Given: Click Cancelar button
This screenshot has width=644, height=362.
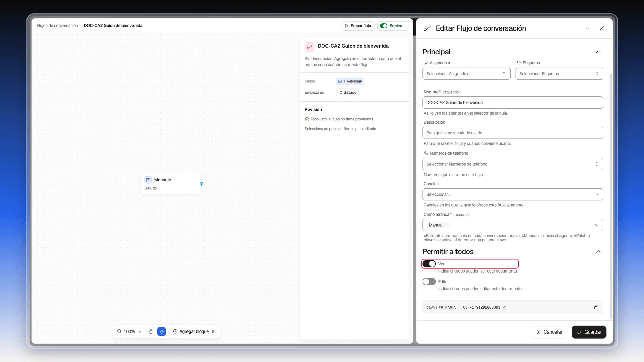Looking at the screenshot, I should 549,332.
